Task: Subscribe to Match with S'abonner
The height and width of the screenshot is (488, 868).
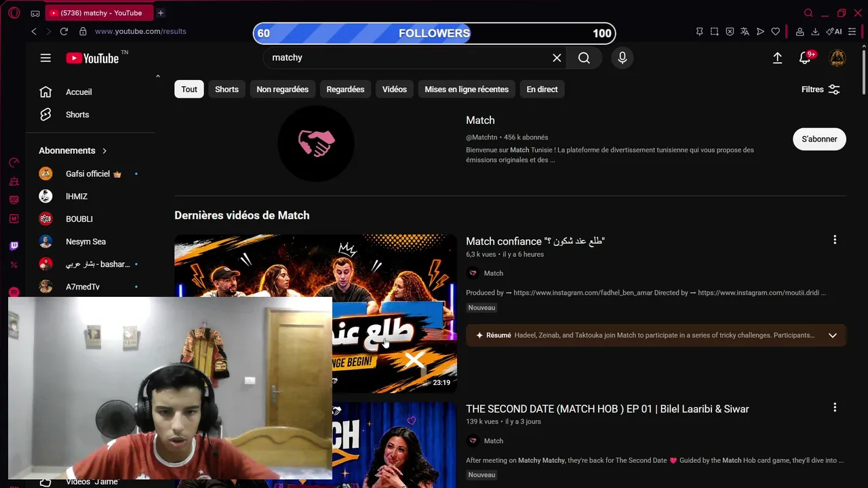Action: tap(819, 139)
